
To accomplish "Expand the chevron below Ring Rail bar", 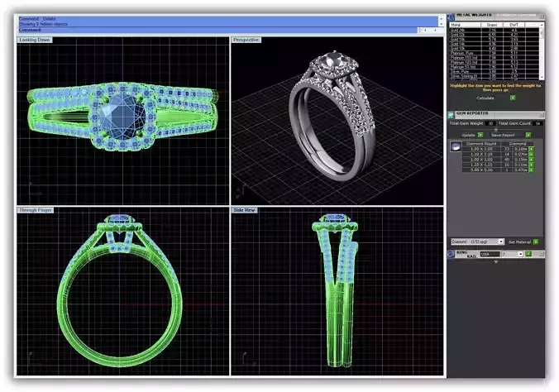I will (x=495, y=261).
